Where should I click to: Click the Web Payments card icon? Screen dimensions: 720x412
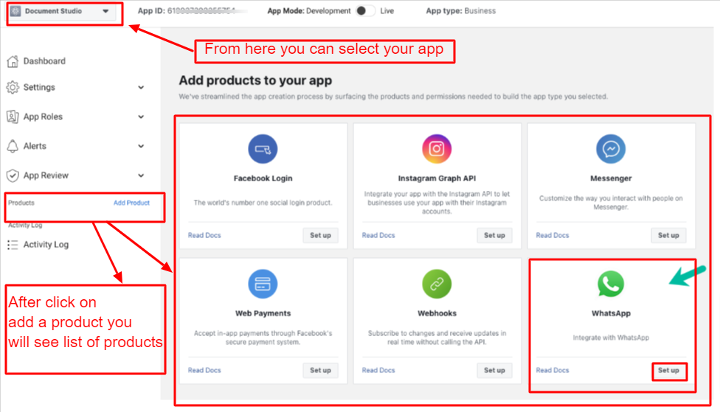pos(263,284)
